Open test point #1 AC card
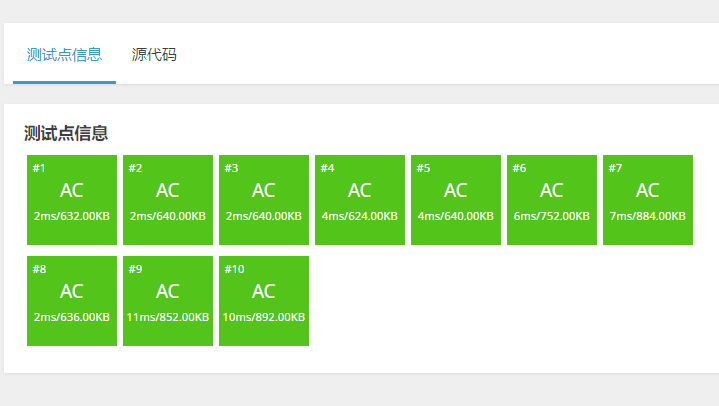719x406 pixels. [x=72, y=200]
